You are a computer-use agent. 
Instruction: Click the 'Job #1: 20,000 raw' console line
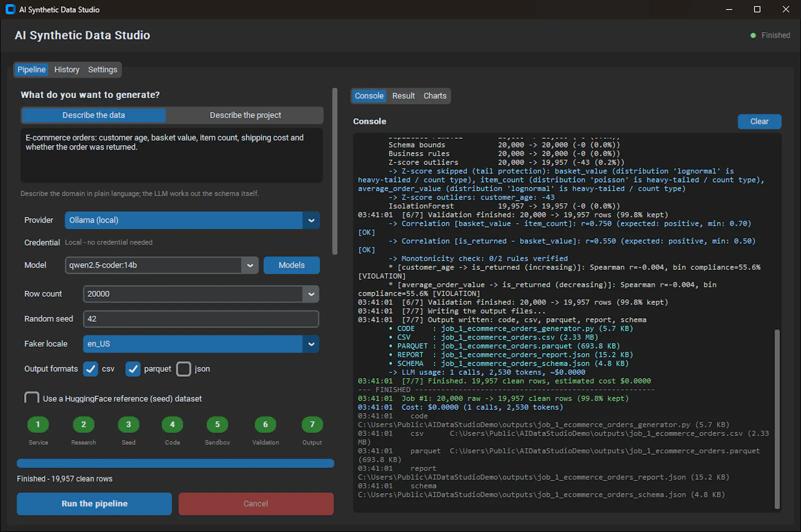[493, 399]
